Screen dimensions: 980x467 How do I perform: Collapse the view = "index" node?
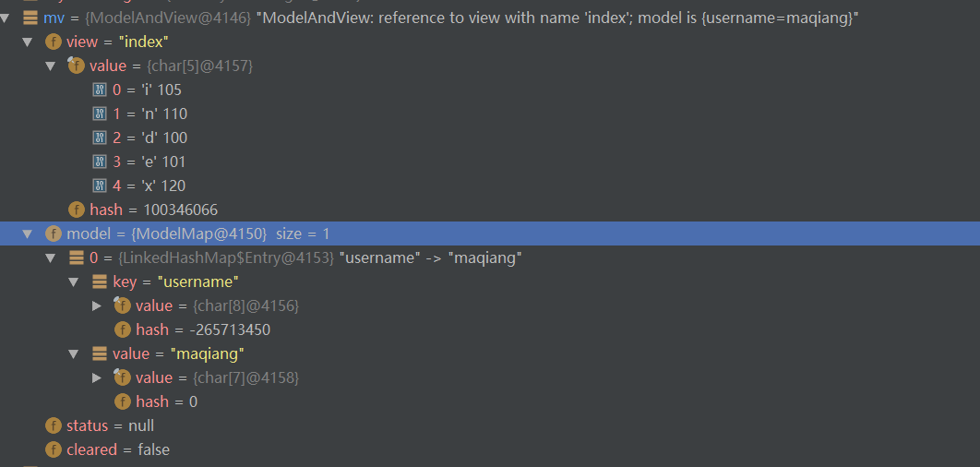(28, 42)
